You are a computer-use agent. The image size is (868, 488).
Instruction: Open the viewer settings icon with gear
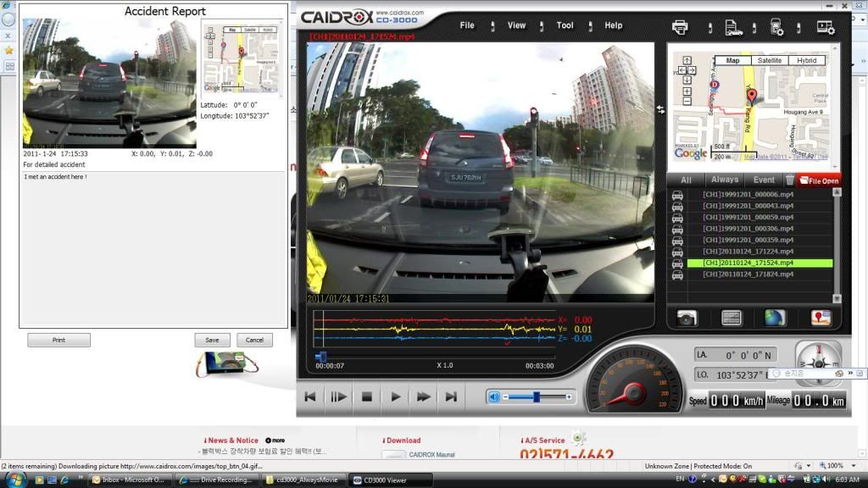(826, 27)
